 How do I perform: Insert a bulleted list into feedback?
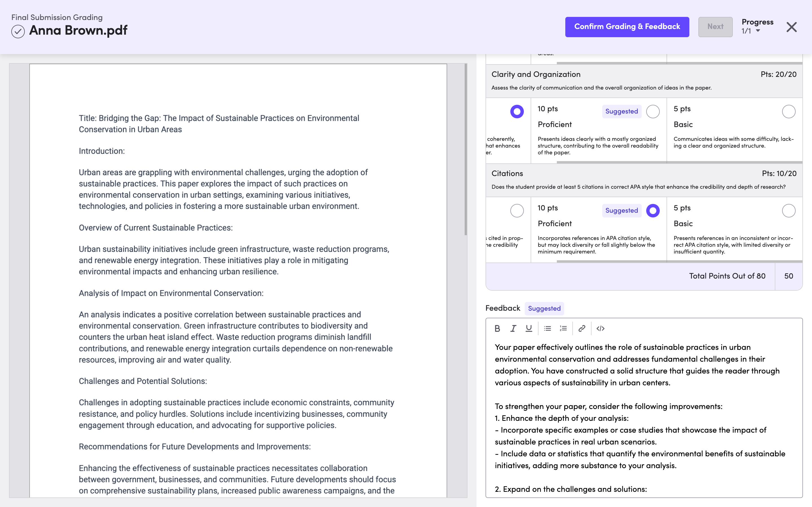pos(547,329)
